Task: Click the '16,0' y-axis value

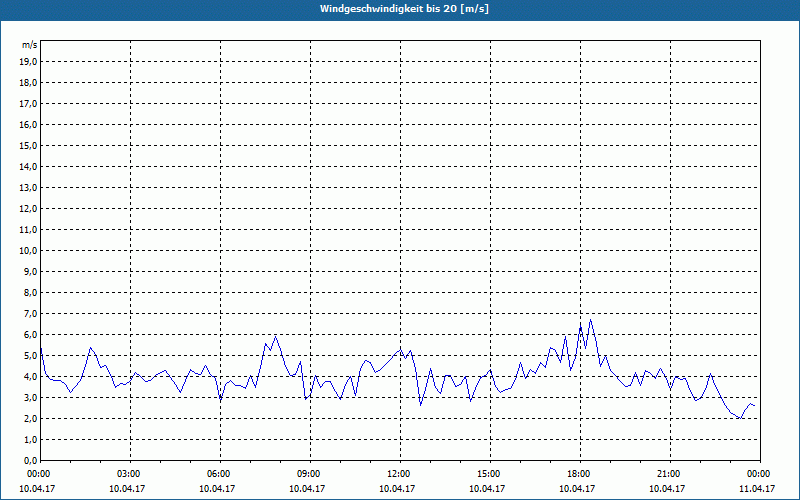Action: point(29,124)
